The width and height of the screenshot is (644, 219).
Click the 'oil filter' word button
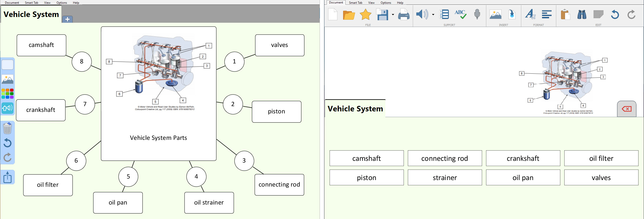(x=601, y=158)
